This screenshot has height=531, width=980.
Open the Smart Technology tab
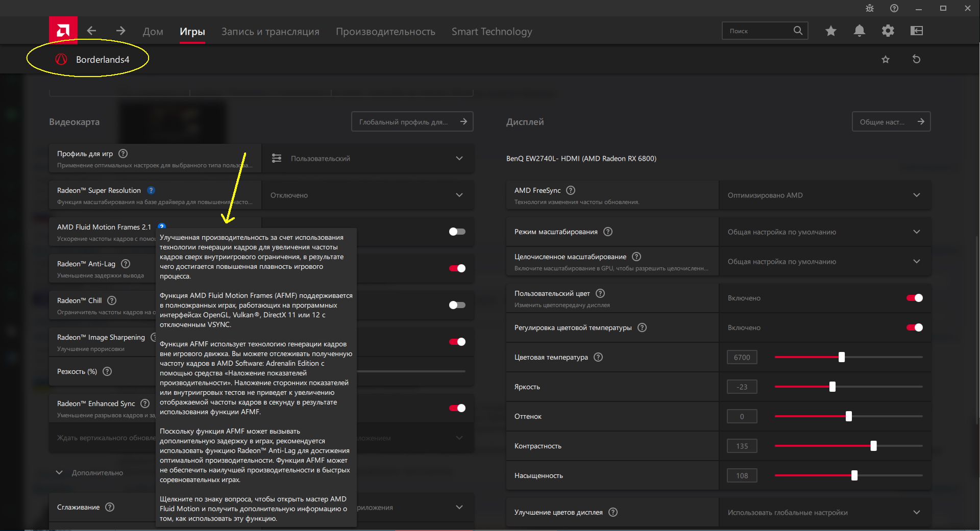point(492,32)
